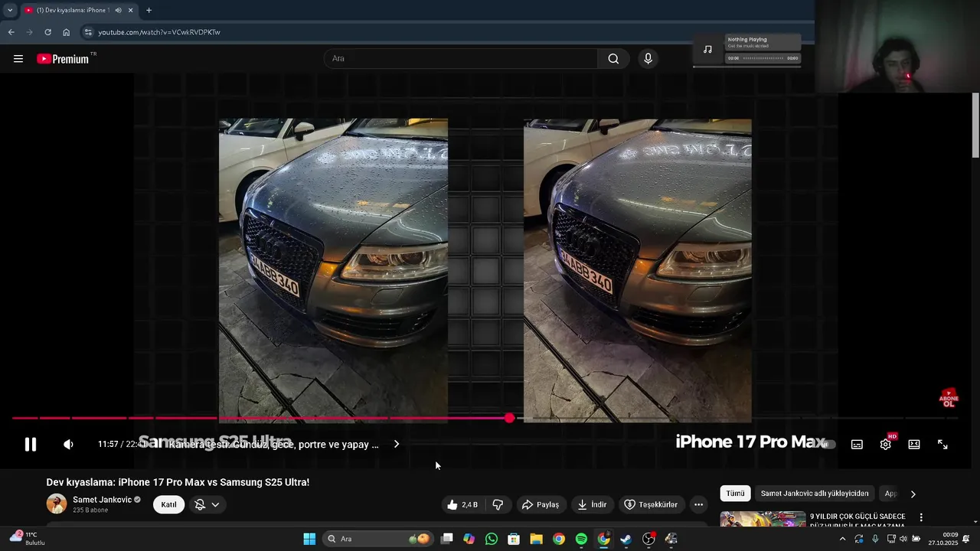This screenshot has height=551, width=980.
Task: Select Samet Jankovic adlı yükleyiciden chip
Action: pos(815,494)
